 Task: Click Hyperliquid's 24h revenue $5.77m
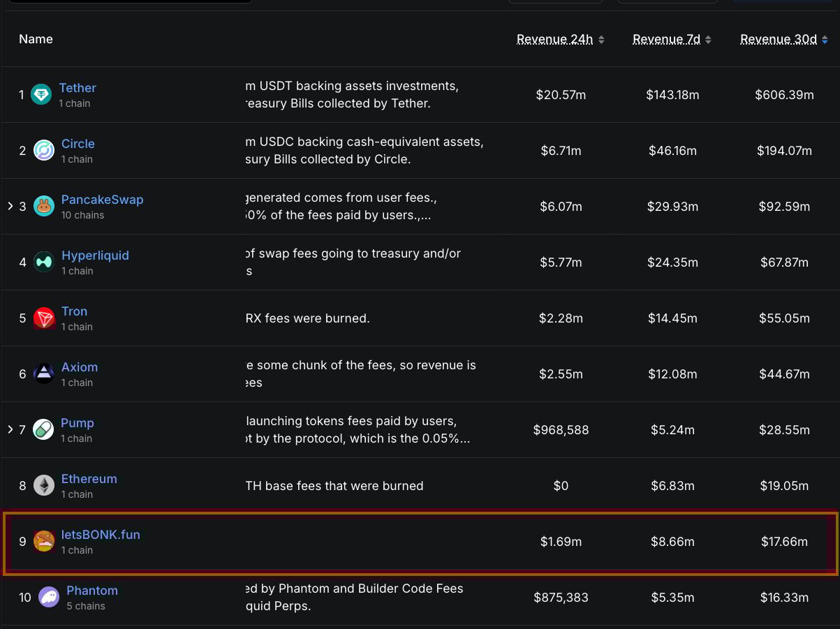coord(561,262)
